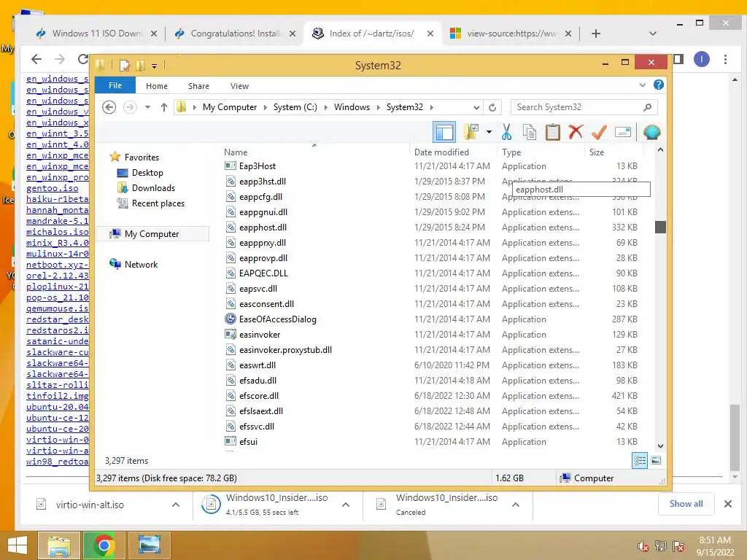Click Windows in the address breadcrumb
Viewport: 747px width, 560px height.
click(352, 107)
